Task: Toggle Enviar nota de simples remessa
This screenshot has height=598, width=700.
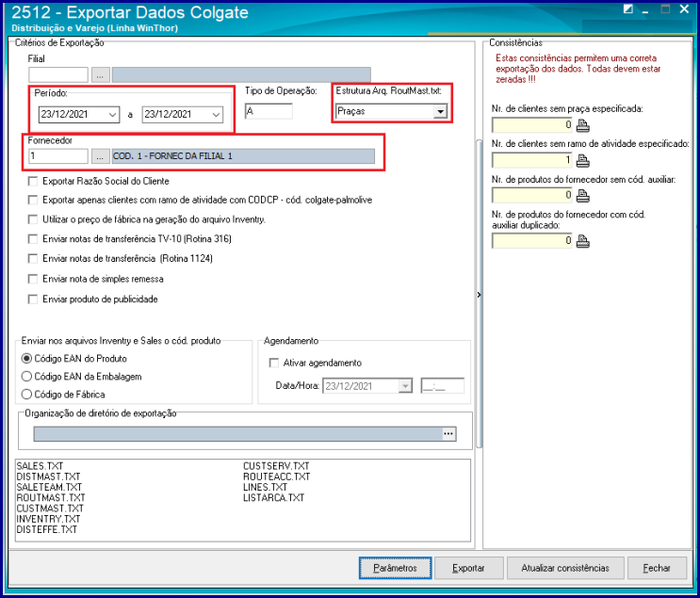Action: (33, 279)
